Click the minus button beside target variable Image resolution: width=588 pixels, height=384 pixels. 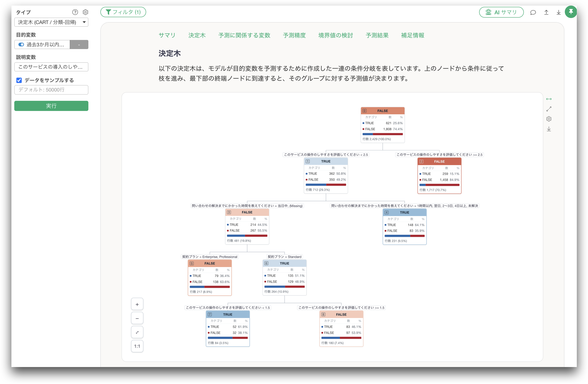pos(79,45)
